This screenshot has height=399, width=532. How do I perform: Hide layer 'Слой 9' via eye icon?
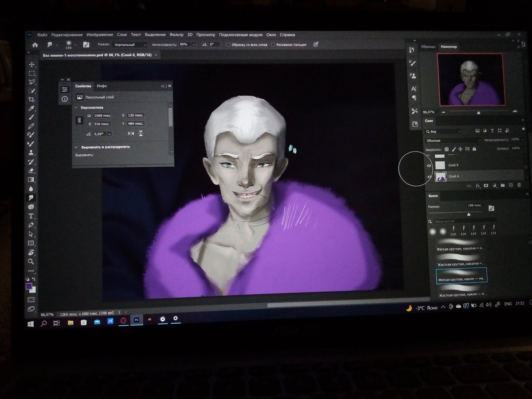429,165
